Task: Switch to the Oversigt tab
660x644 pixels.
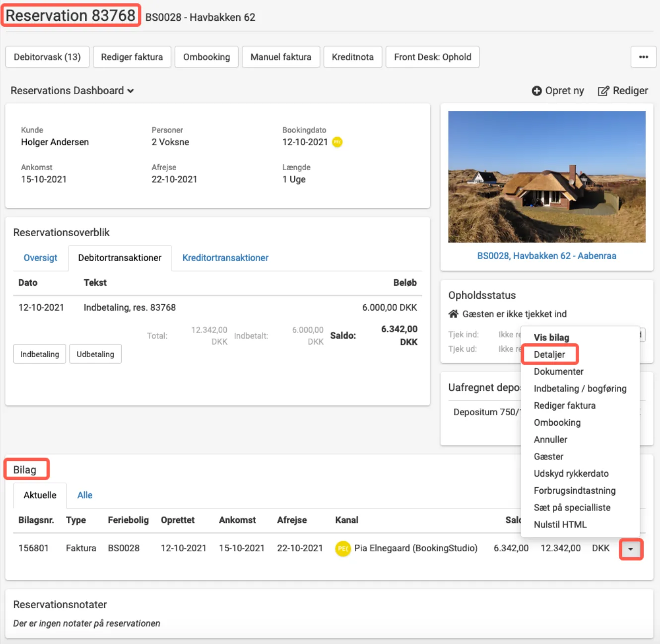Action: point(40,258)
